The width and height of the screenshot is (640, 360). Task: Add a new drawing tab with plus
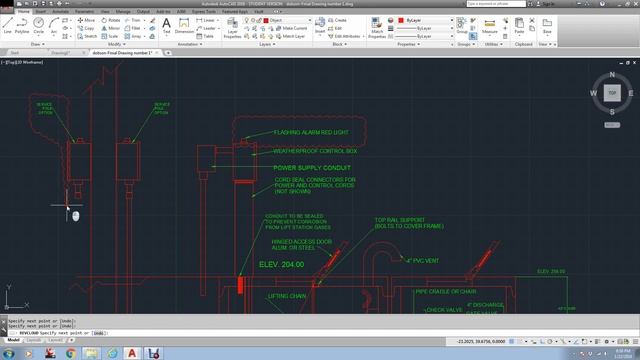click(168, 53)
